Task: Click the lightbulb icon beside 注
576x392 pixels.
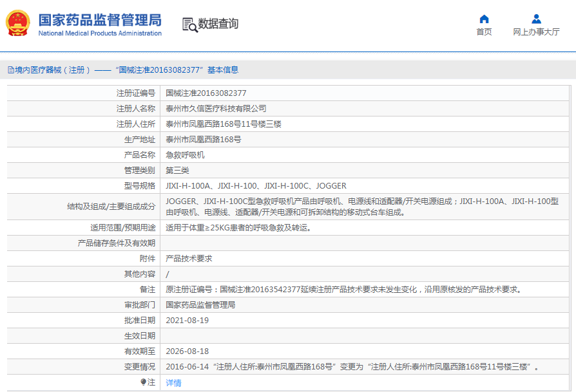Action: tap(143, 382)
